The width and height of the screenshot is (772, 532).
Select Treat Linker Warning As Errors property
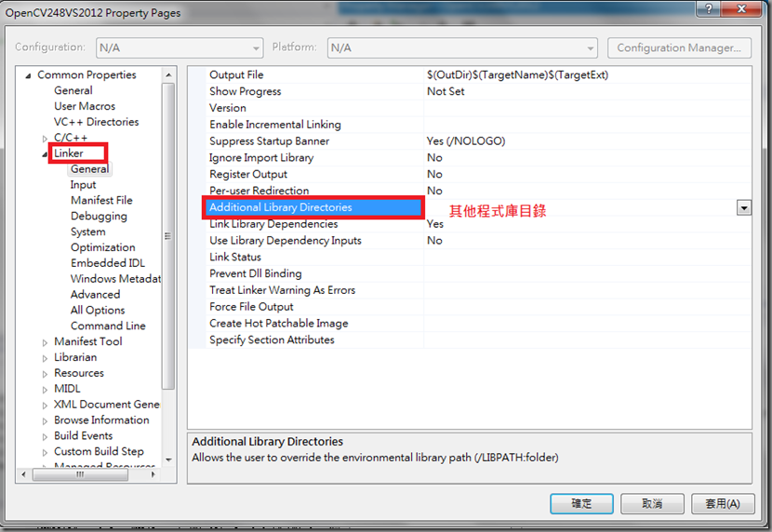tap(479, 290)
